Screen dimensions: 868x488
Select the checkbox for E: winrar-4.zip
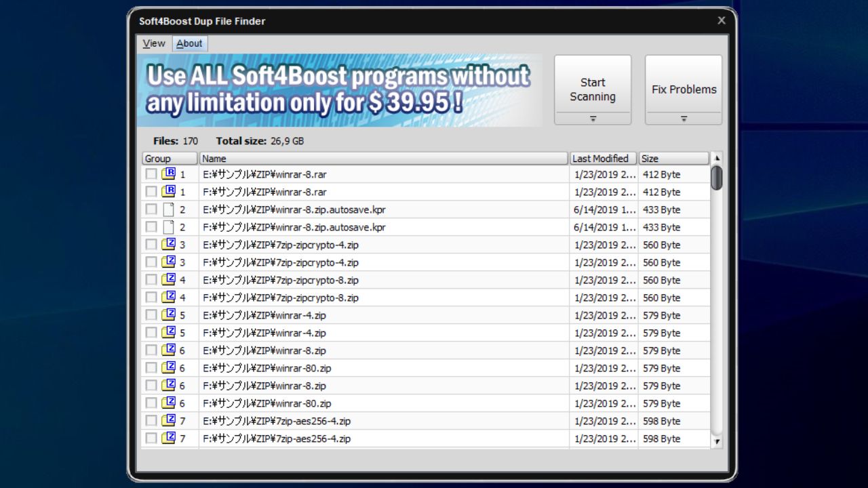[151, 315]
